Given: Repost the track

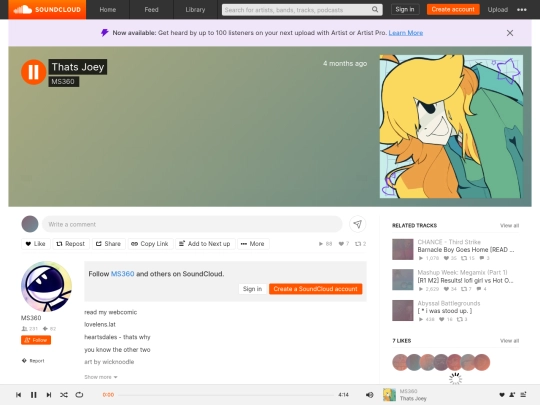Looking at the screenshot, I should tap(71, 244).
